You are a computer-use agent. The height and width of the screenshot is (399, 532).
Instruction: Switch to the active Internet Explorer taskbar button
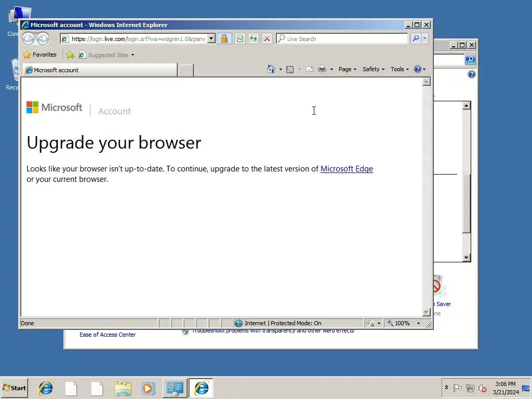pyautogui.click(x=201, y=388)
